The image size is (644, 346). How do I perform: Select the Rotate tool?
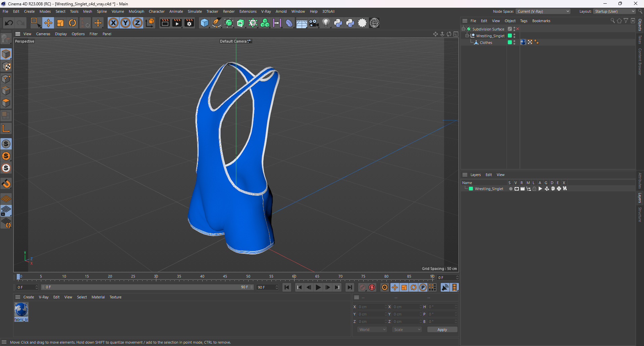pos(72,23)
